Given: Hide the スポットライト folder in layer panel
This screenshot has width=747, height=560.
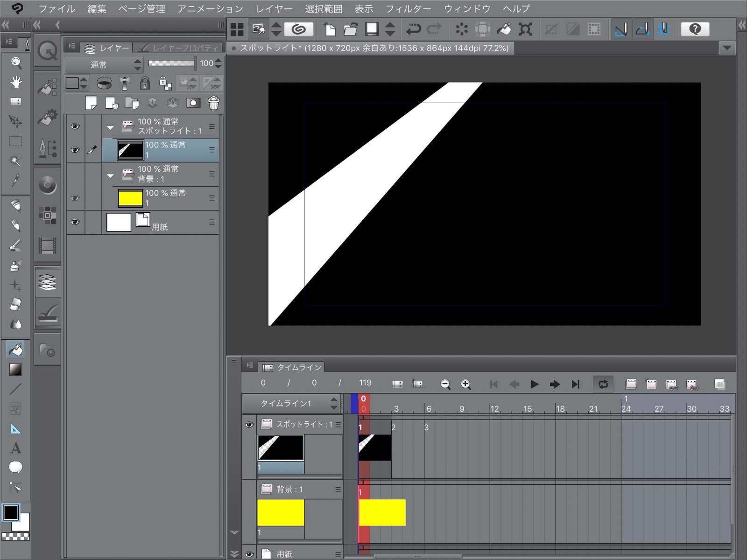Looking at the screenshot, I should [75, 126].
